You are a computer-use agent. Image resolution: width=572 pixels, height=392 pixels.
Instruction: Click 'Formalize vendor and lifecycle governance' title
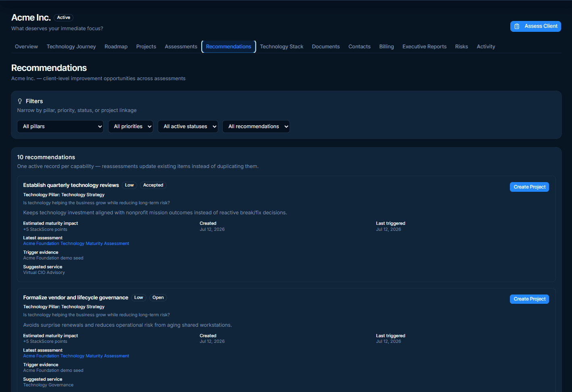[75, 298]
